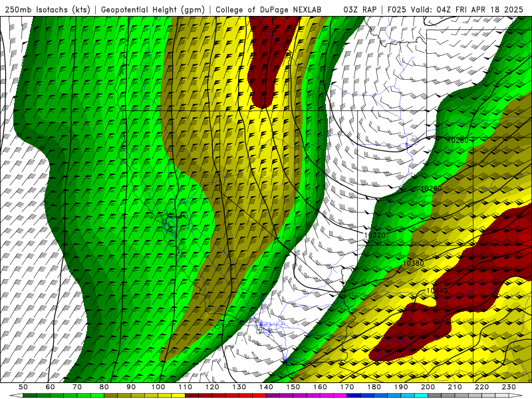The height and width of the screenshot is (399, 532).
Task: Click the 70 value on the color scale
Action: [77, 387]
